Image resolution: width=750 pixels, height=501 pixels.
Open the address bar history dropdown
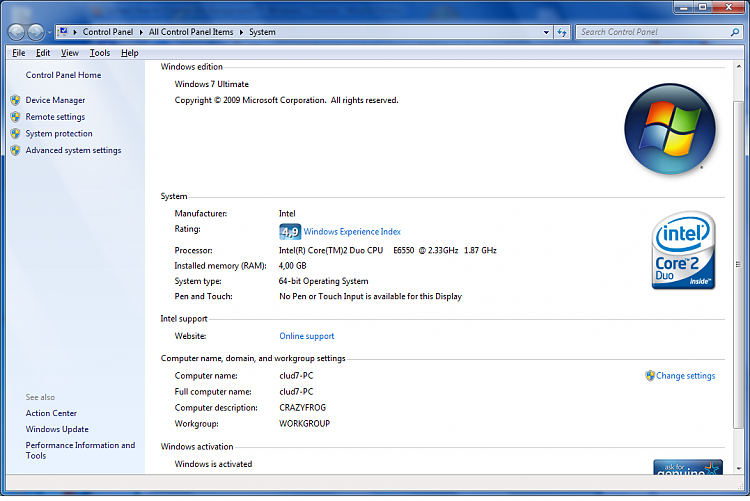(x=546, y=32)
